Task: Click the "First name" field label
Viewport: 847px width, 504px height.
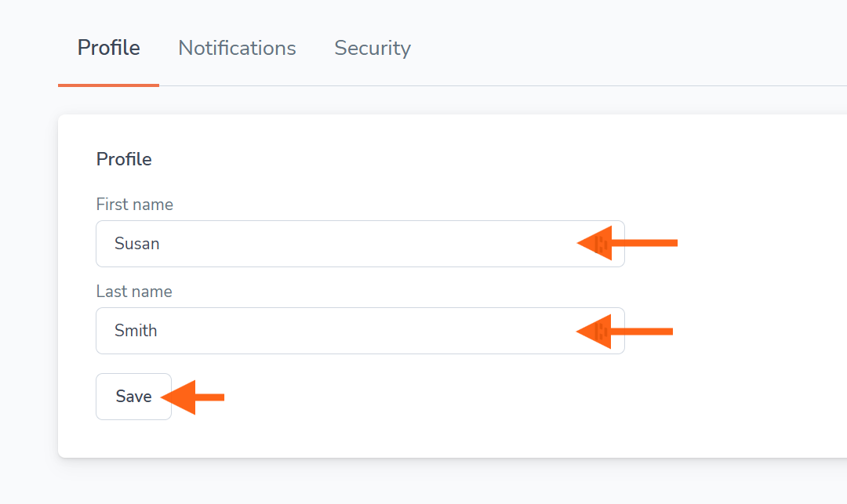Action: click(135, 205)
